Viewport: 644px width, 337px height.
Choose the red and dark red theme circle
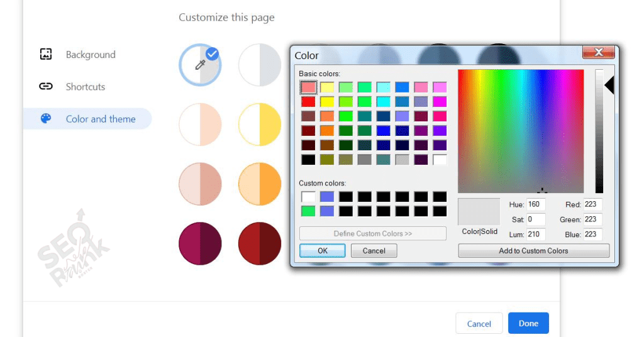260,243
